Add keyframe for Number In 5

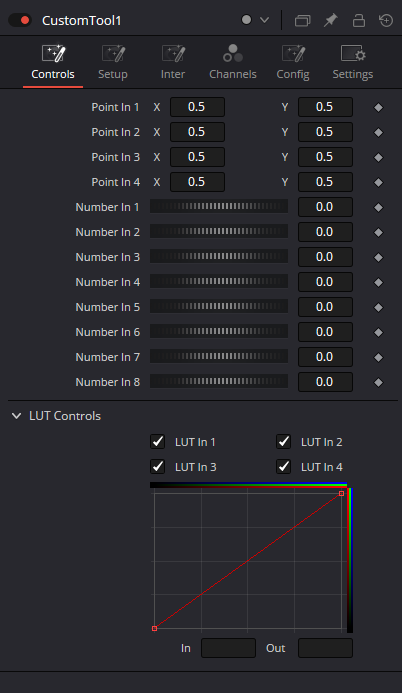(379, 307)
